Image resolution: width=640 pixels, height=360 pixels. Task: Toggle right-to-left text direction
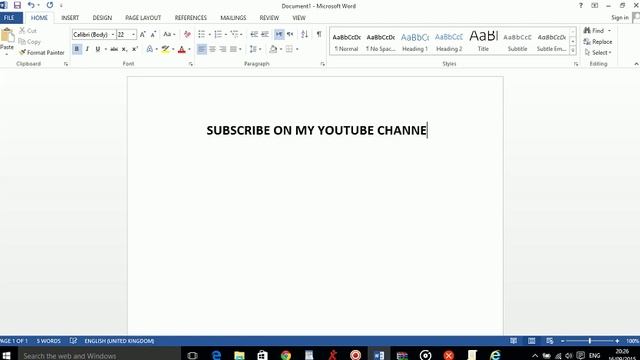tap(290, 34)
